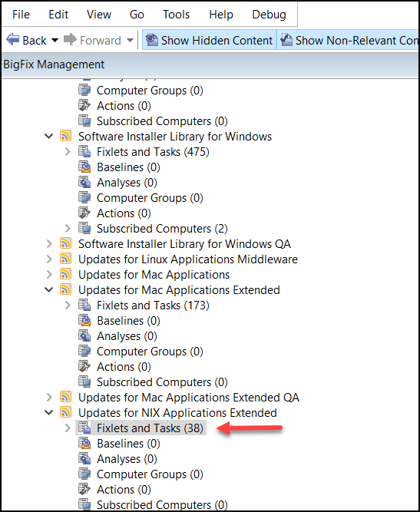Select Subscribed Computers (2) tree row

[162, 228]
